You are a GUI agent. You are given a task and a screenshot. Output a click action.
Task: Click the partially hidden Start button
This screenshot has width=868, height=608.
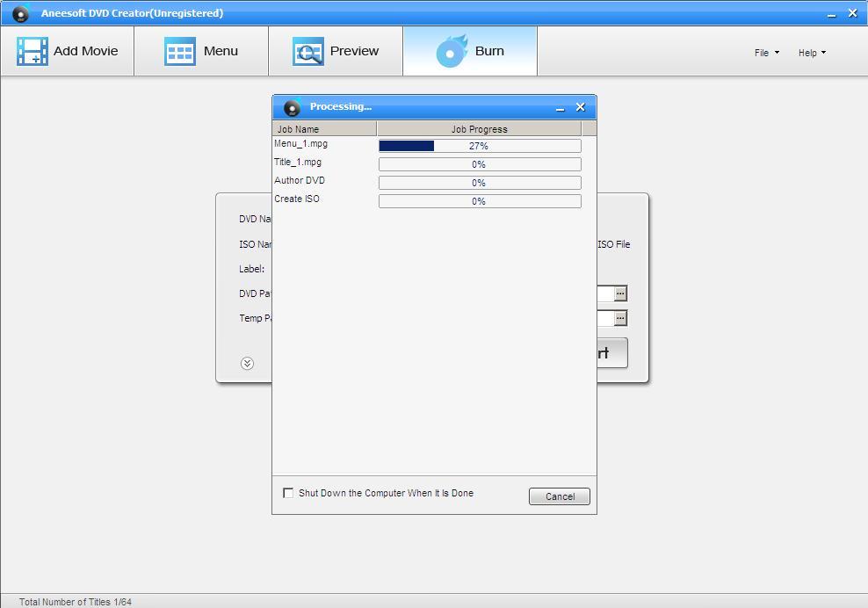click(x=612, y=352)
